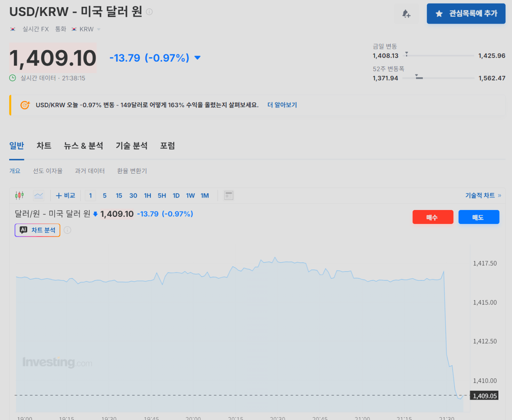Click the Korean flag icon before 실시간 FX
The height and width of the screenshot is (420, 512).
tap(13, 29)
